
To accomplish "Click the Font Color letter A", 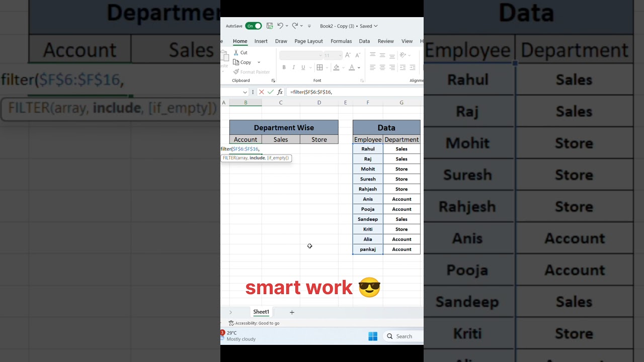I will (352, 67).
